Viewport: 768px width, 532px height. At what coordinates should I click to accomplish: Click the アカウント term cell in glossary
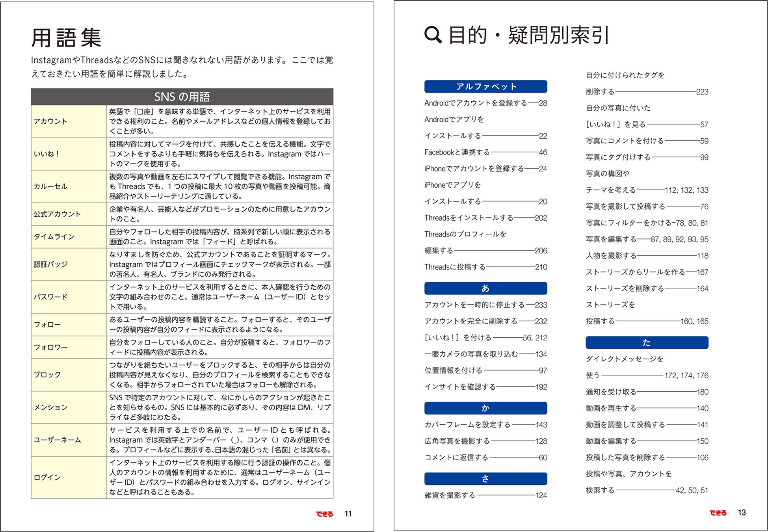tap(69, 121)
